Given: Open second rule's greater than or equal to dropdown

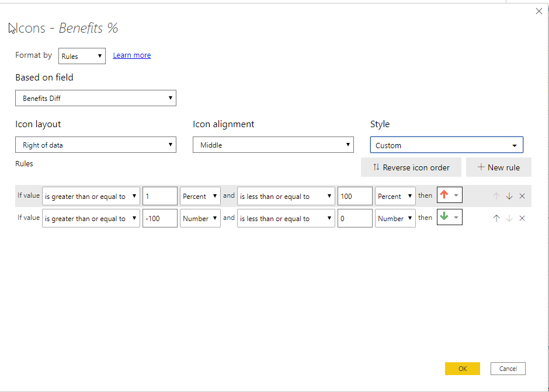Looking at the screenshot, I should click(91, 218).
